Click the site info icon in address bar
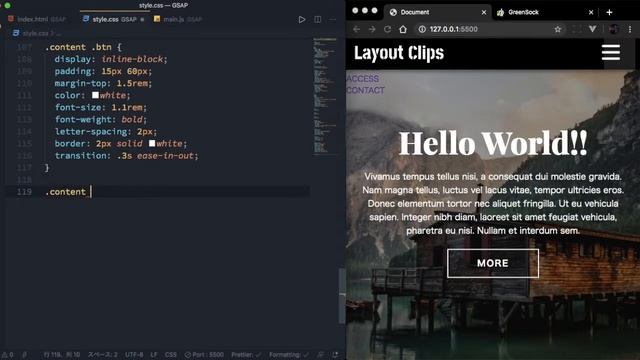 point(422,29)
